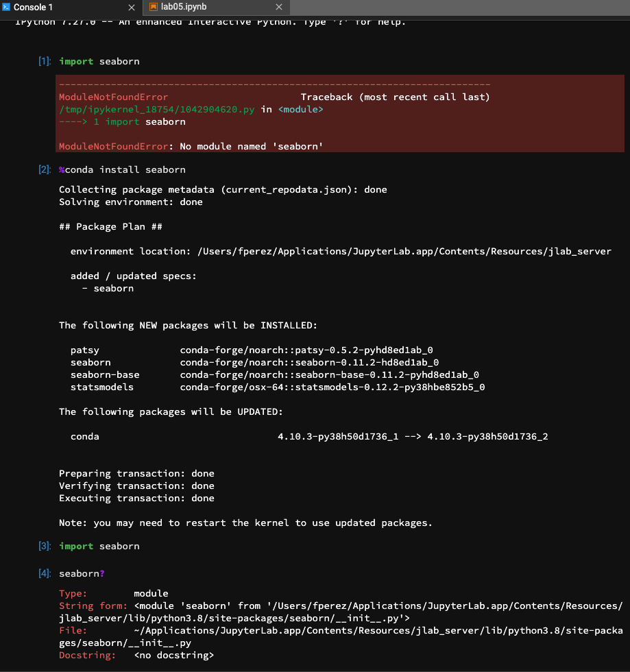Select the final 'import seaborn' line
The width and height of the screenshot is (630, 672).
pyautogui.click(x=99, y=546)
